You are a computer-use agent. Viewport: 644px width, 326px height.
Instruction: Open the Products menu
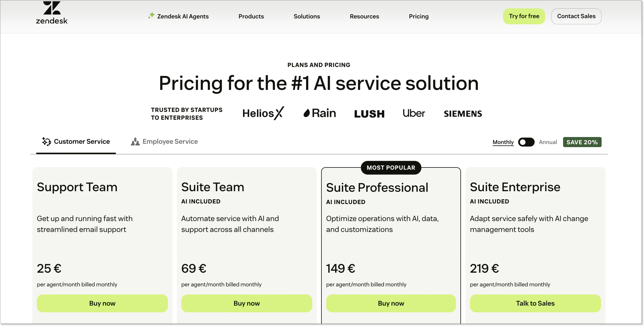click(x=251, y=16)
